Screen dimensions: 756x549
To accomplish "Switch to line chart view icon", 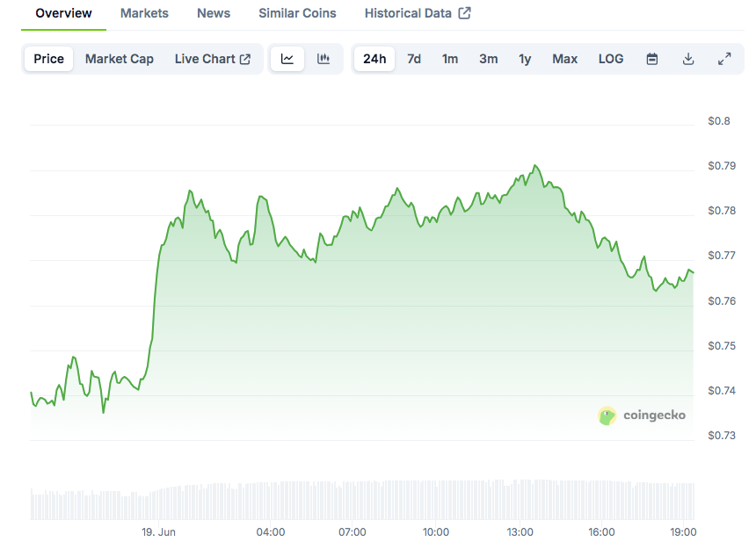I will [x=287, y=59].
